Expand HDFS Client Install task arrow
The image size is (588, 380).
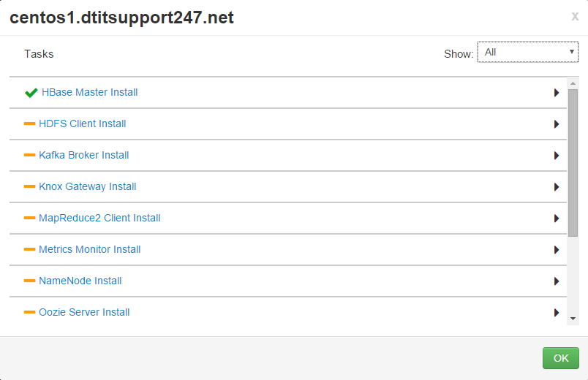click(557, 124)
